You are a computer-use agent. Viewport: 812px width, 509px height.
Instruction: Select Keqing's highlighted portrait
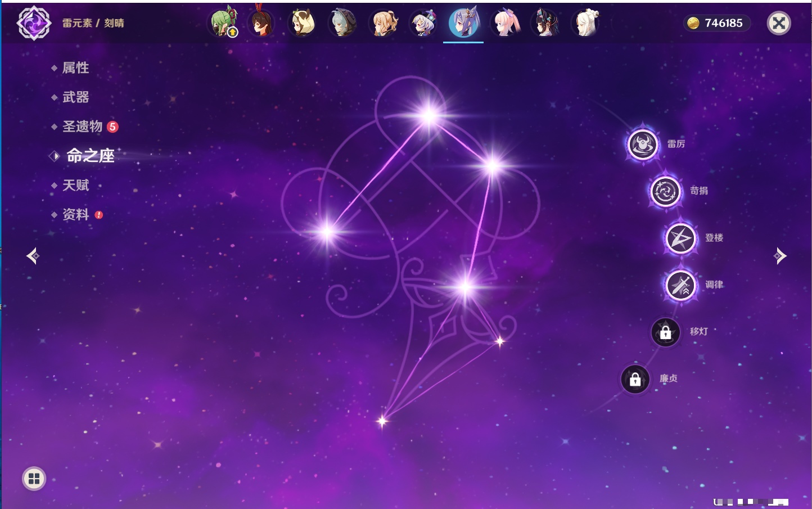(x=463, y=22)
